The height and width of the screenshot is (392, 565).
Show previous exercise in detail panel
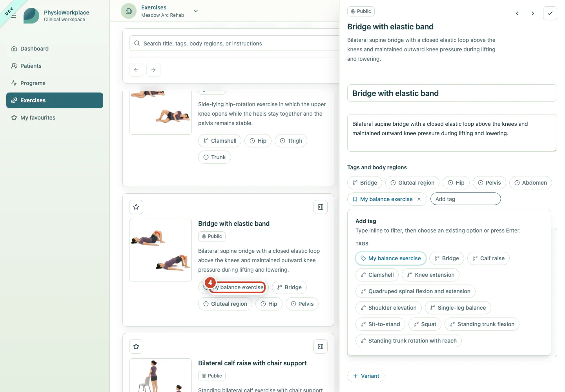(x=517, y=13)
